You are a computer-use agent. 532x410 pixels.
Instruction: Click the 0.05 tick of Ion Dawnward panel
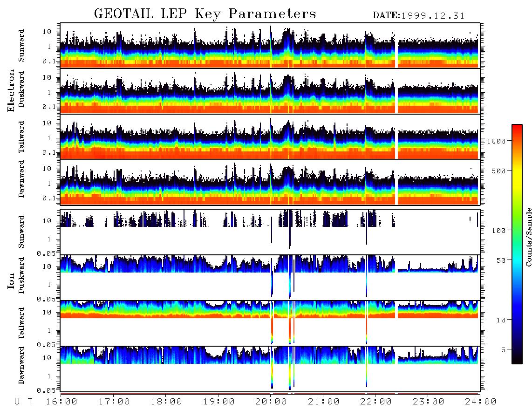(x=46, y=390)
